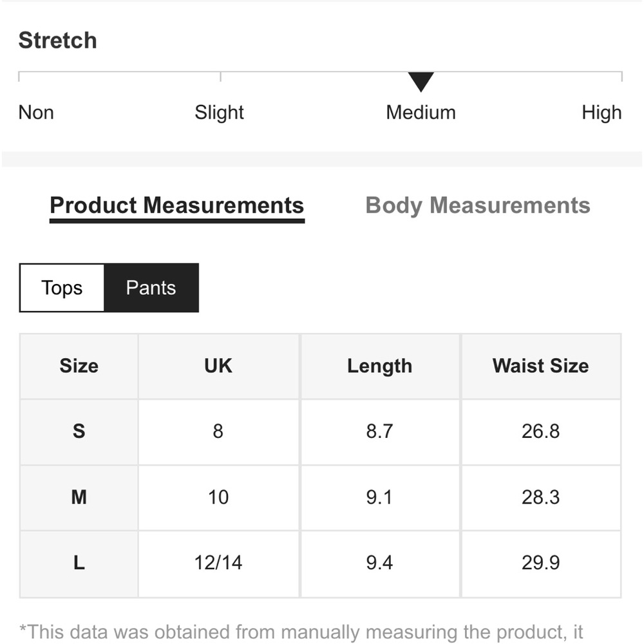Click the Non stretch label
The image size is (644, 644).
click(x=36, y=112)
